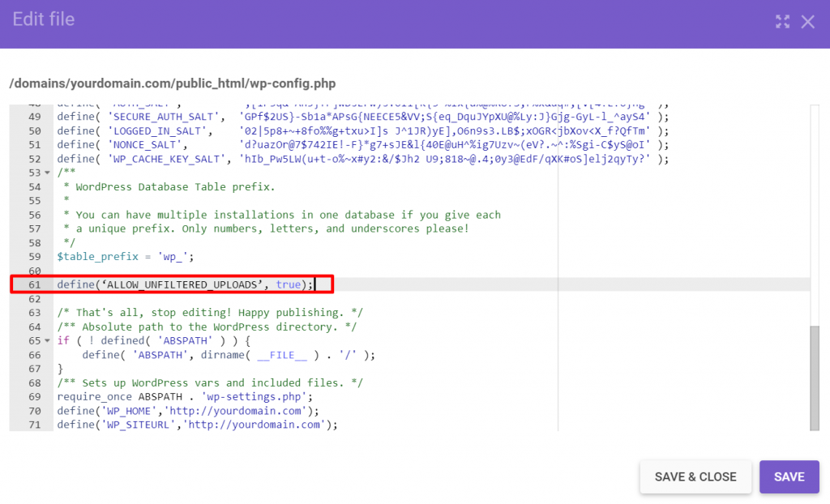The image size is (830, 504).
Task: Collapse the comment block at line 53
Action: [47, 173]
